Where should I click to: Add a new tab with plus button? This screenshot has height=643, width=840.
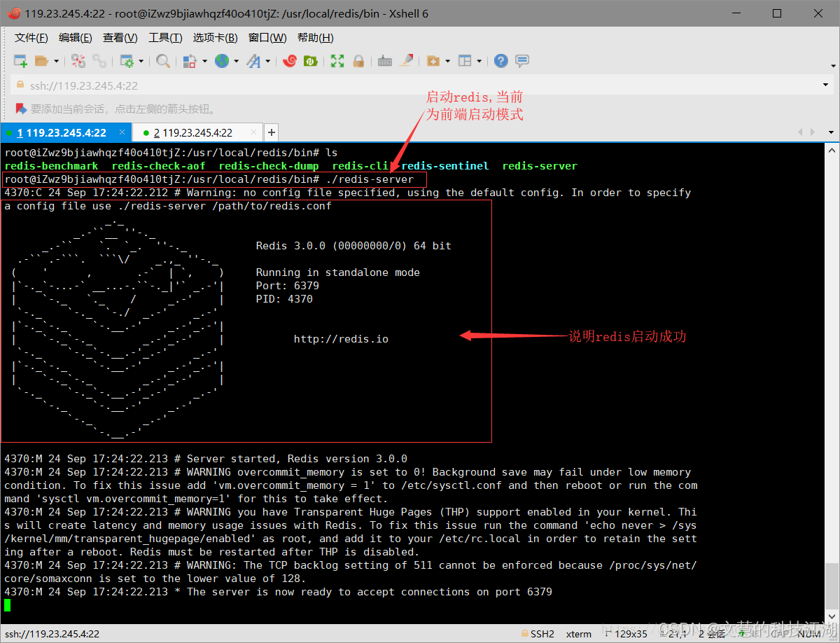pos(272,132)
